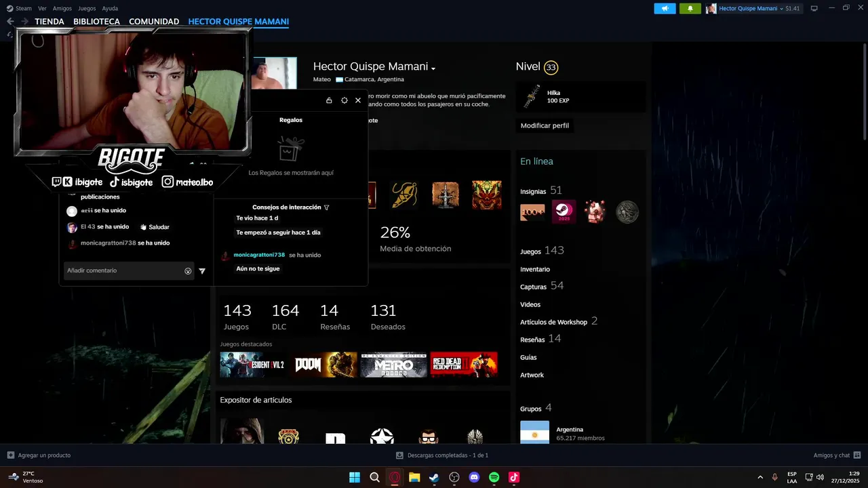Send the comment with the arrow icon
The width and height of the screenshot is (868, 488).
(202, 271)
